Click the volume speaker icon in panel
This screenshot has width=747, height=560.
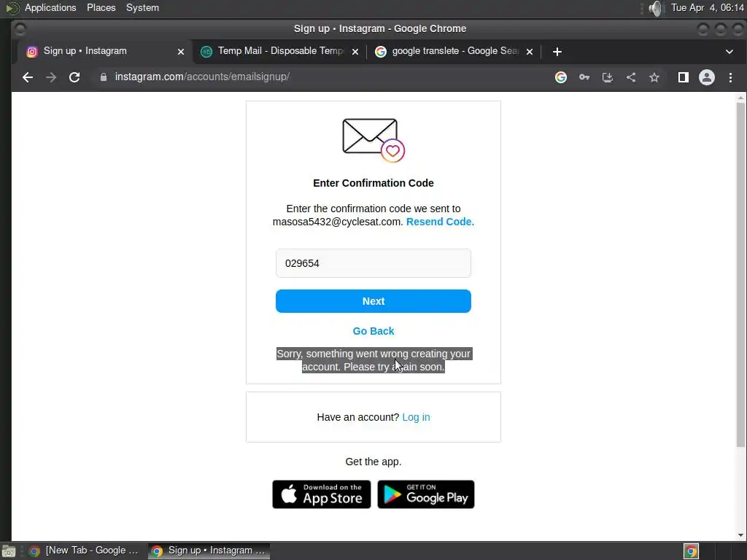(657, 8)
